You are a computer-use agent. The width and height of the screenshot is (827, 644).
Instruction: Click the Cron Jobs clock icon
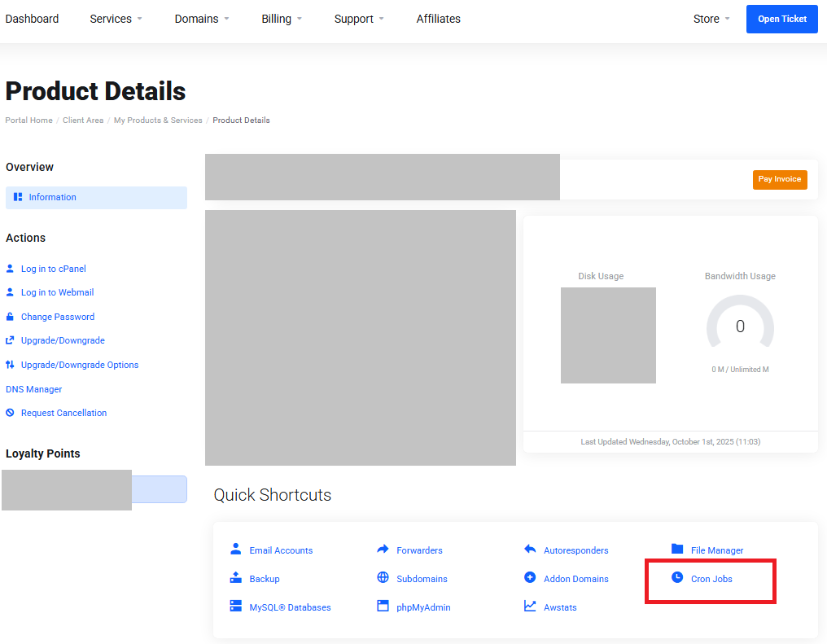[677, 577]
